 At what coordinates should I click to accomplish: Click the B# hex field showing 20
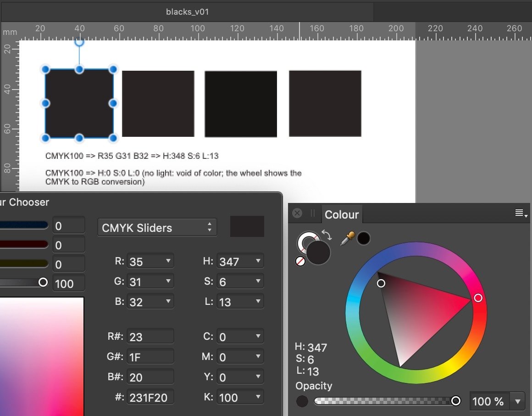pyautogui.click(x=150, y=377)
